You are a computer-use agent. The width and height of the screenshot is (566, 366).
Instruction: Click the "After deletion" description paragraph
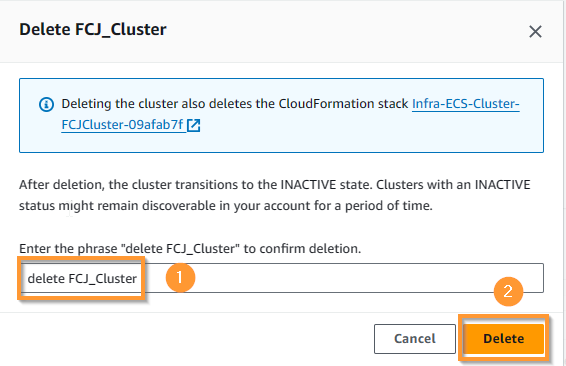click(x=275, y=195)
